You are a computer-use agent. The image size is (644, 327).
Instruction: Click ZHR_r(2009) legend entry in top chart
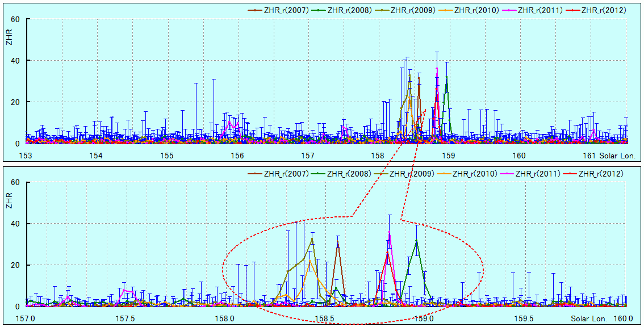tap(405, 11)
